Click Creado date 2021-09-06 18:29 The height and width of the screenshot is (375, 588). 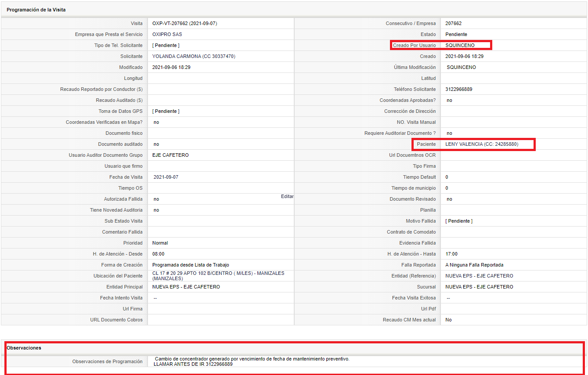tap(464, 56)
